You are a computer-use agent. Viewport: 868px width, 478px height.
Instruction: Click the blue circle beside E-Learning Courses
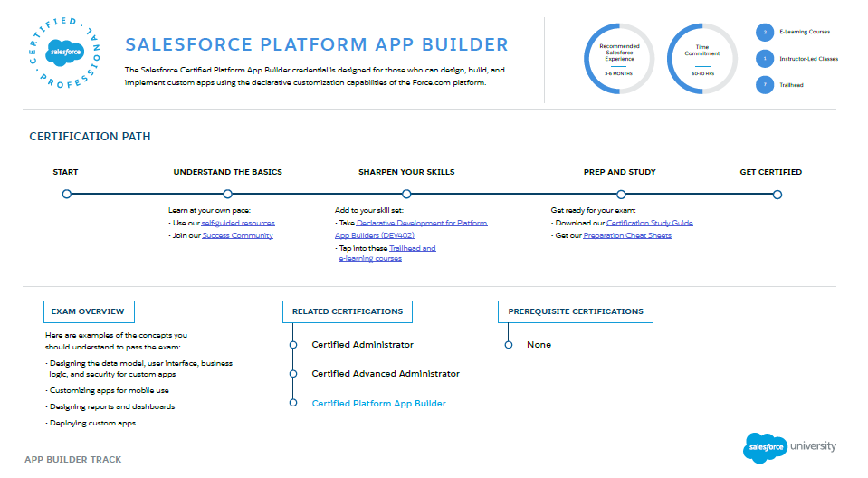point(765,32)
